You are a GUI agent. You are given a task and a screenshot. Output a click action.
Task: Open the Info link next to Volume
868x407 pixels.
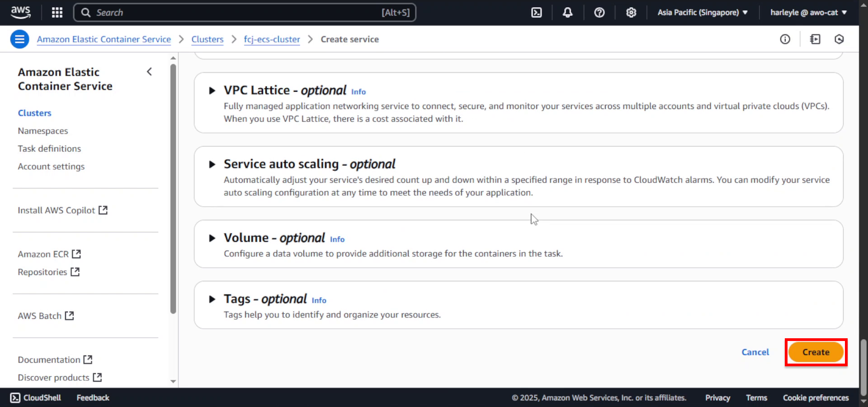tap(337, 239)
